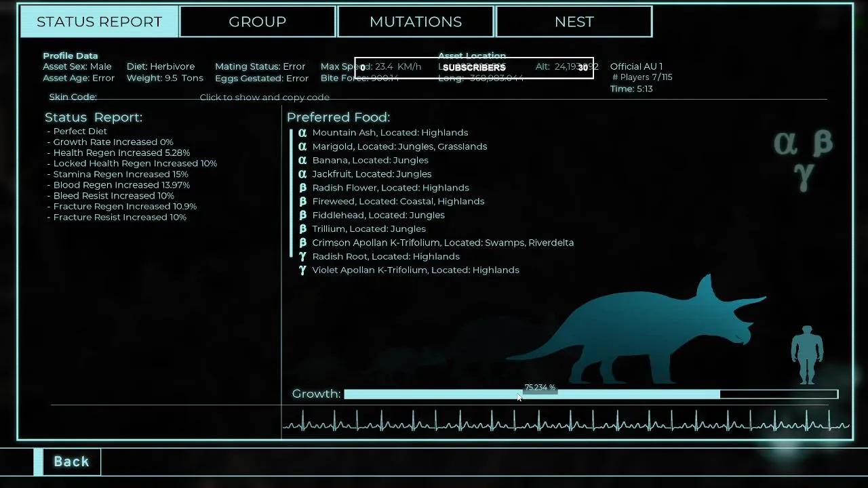Click the beta icon for Radish Flower
The width and height of the screenshot is (868, 488).
pos(302,188)
